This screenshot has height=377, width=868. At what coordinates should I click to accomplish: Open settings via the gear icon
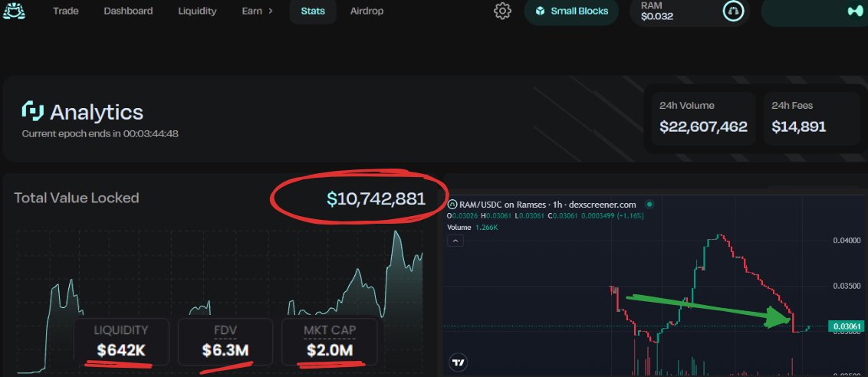pos(502,11)
